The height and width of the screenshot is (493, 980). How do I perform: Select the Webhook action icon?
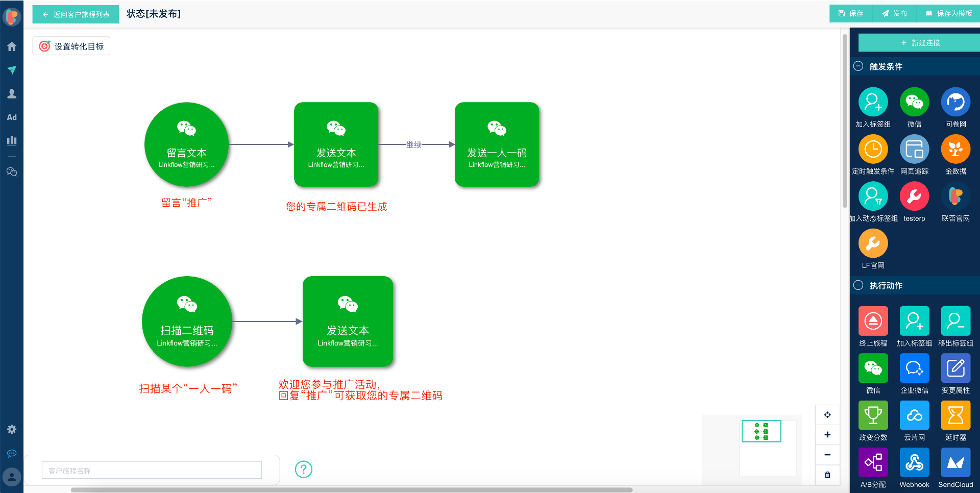[x=914, y=462]
